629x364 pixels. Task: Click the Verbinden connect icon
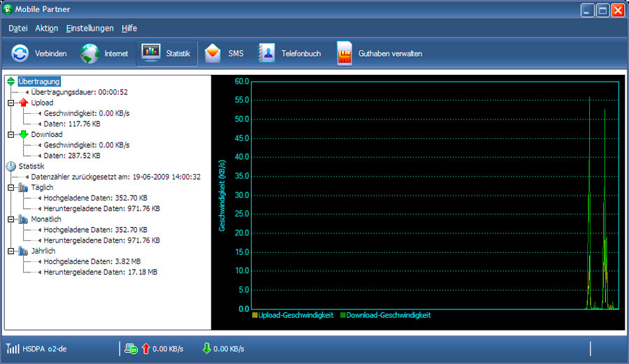click(x=20, y=53)
